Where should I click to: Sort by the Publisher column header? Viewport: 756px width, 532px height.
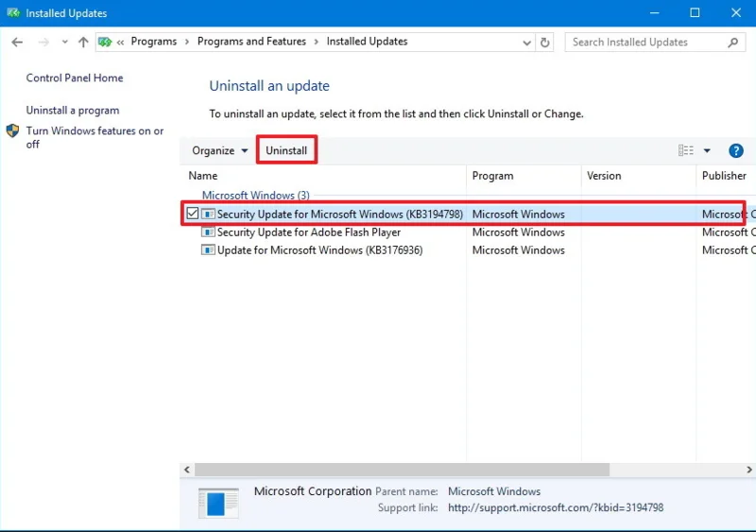[726, 176]
